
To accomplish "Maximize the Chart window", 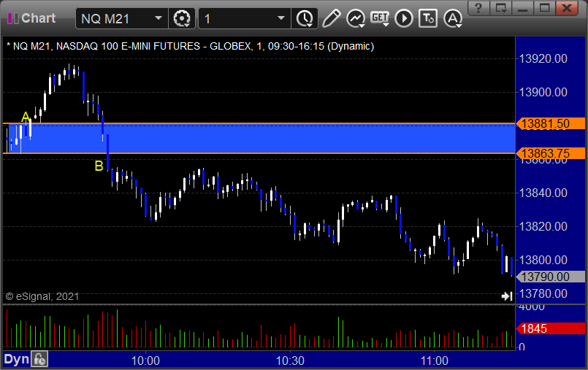I will tap(544, 7).
